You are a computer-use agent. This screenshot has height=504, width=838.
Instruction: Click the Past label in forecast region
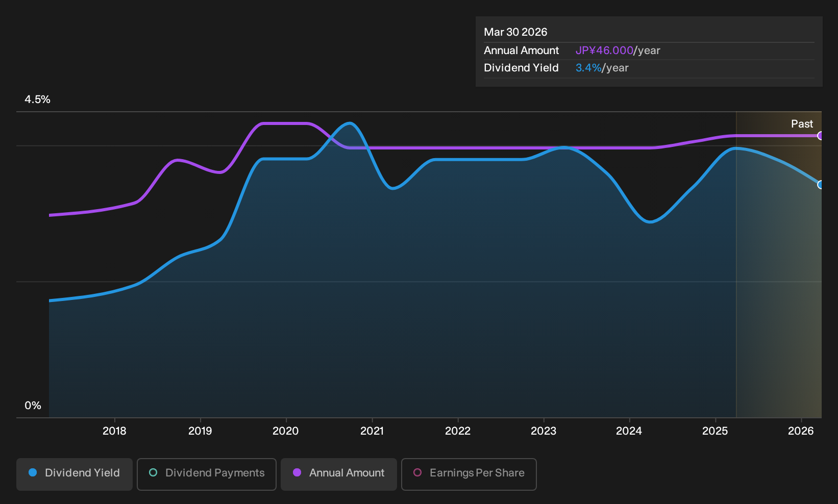click(x=802, y=124)
